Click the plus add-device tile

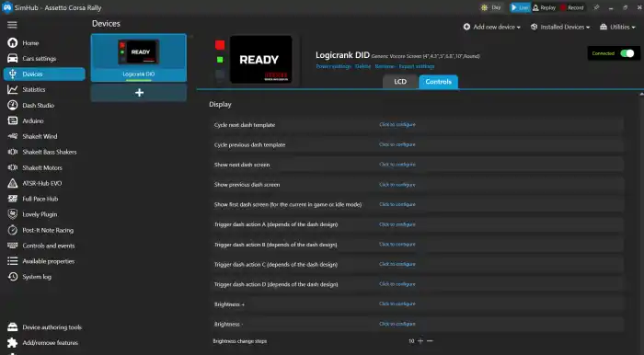point(139,92)
